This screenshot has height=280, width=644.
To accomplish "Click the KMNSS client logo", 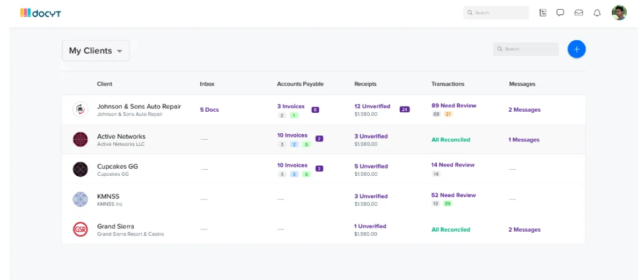I will [x=80, y=199].
